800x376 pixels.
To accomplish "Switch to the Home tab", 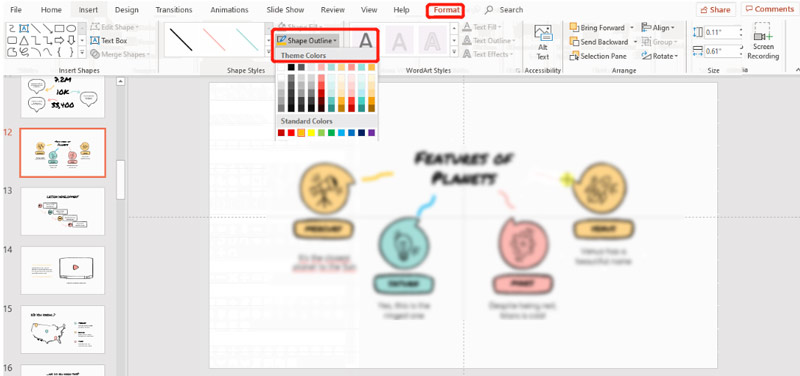I will tap(51, 10).
